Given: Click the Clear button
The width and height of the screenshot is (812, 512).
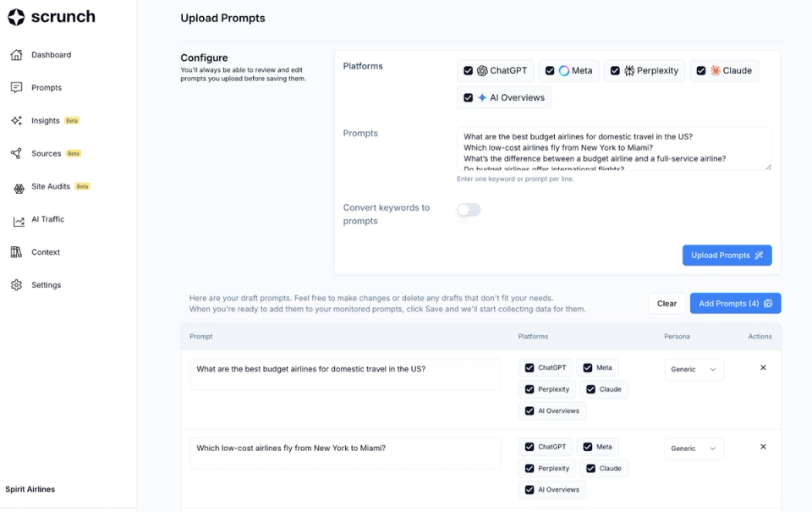Looking at the screenshot, I should point(667,303).
